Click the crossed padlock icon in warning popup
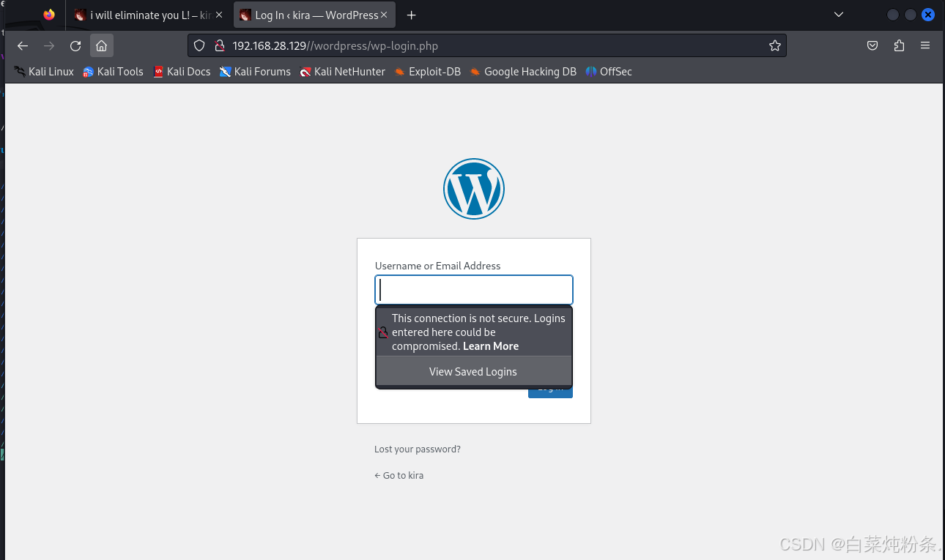Viewport: 945px width, 560px height. pos(383,332)
